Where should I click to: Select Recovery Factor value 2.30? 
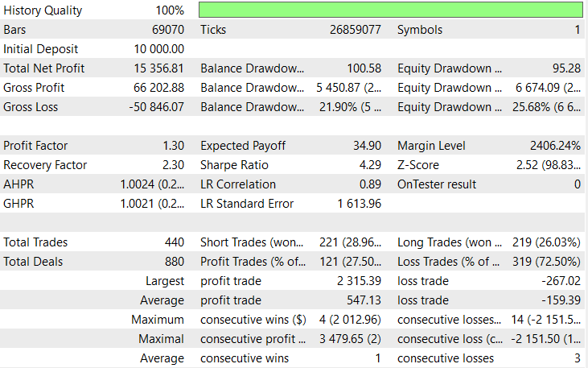[173, 165]
